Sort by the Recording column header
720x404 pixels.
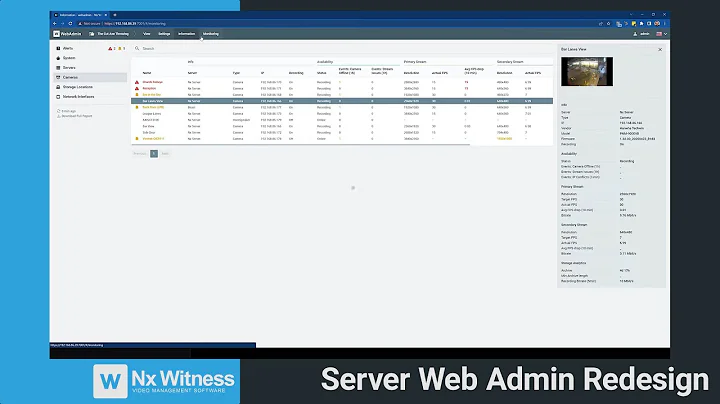[x=296, y=73]
